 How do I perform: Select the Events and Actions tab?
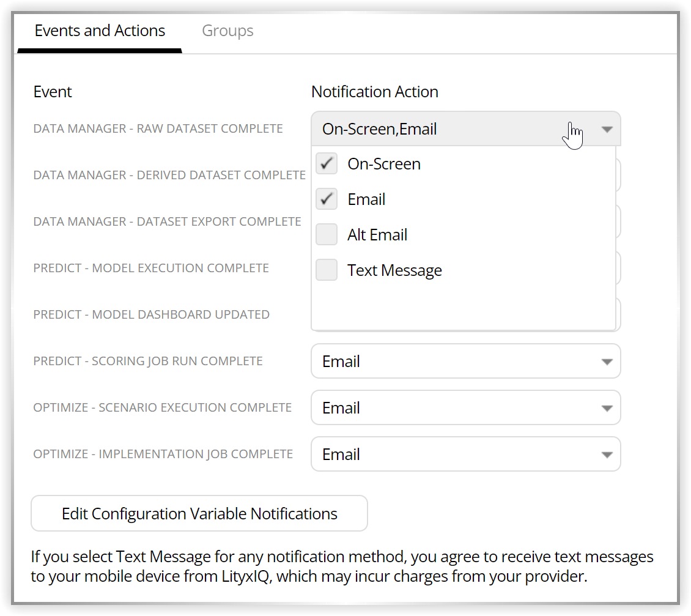coord(100,31)
